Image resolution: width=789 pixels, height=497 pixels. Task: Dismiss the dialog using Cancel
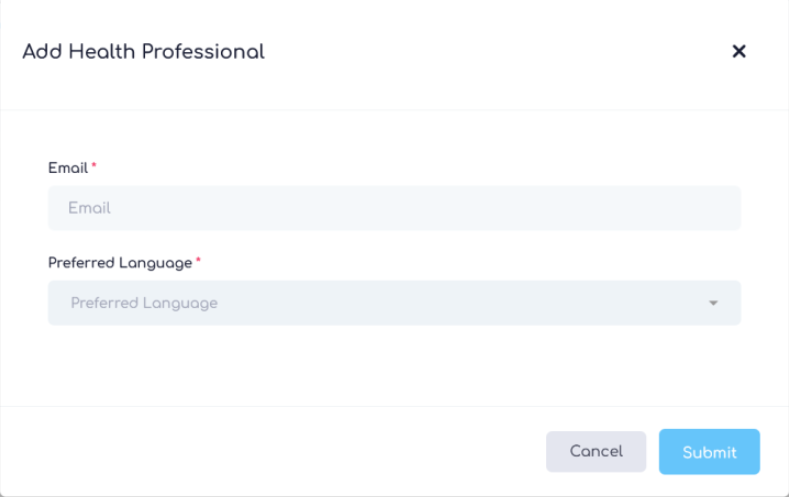[596, 452]
